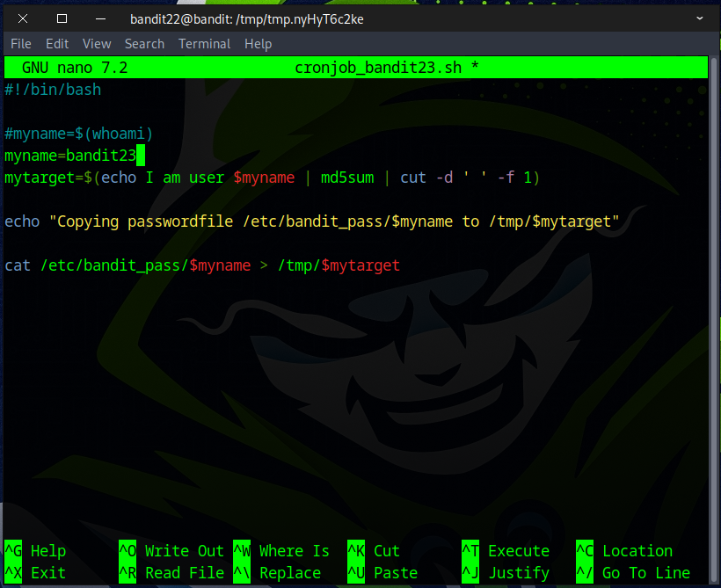Open the Search menu

coord(144,43)
